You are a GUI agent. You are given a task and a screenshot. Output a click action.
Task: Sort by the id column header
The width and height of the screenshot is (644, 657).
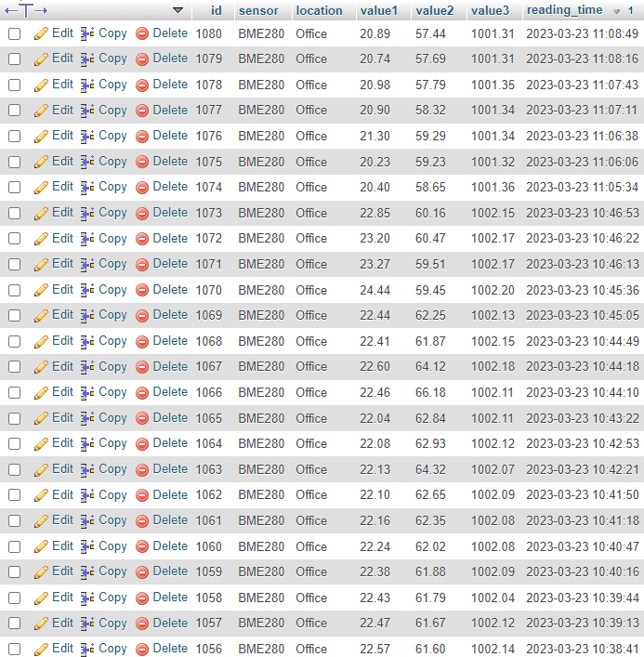click(x=216, y=11)
